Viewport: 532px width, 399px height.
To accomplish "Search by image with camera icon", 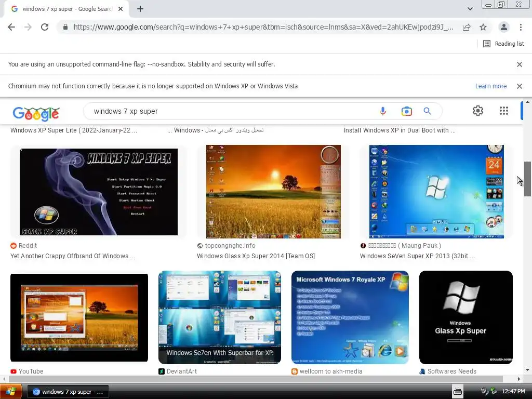I will (406, 111).
